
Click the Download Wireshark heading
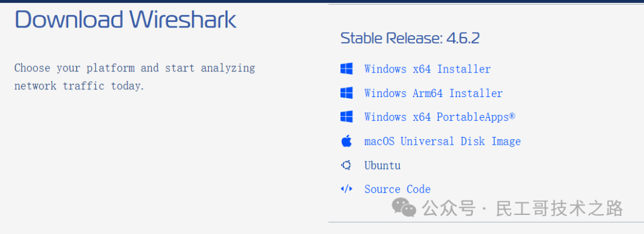125,19
